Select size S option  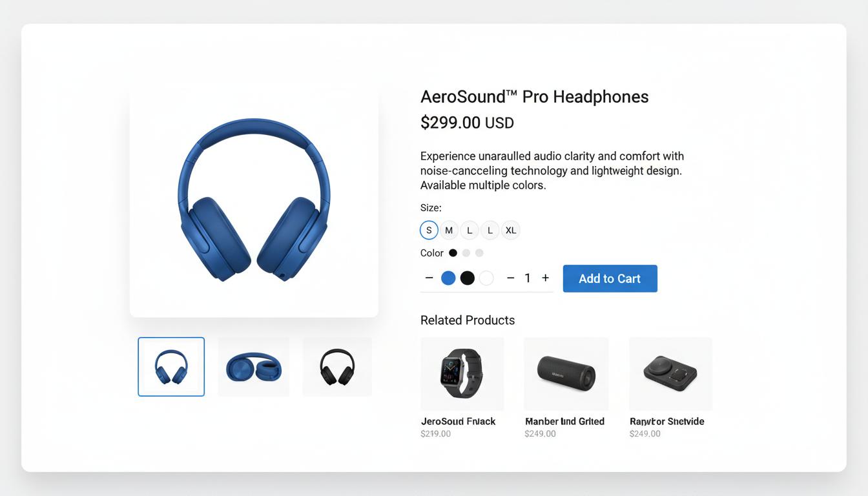pos(429,230)
